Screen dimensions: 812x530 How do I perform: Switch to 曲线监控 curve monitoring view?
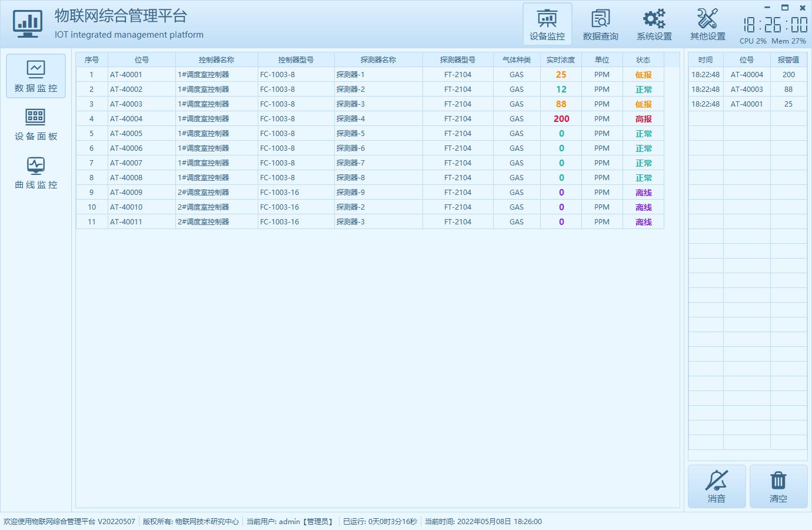click(x=36, y=173)
